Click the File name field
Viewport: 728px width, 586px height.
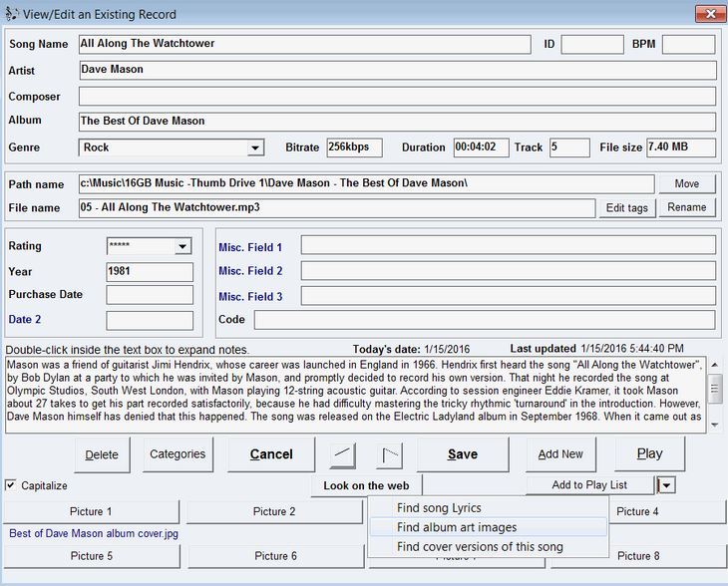337,208
